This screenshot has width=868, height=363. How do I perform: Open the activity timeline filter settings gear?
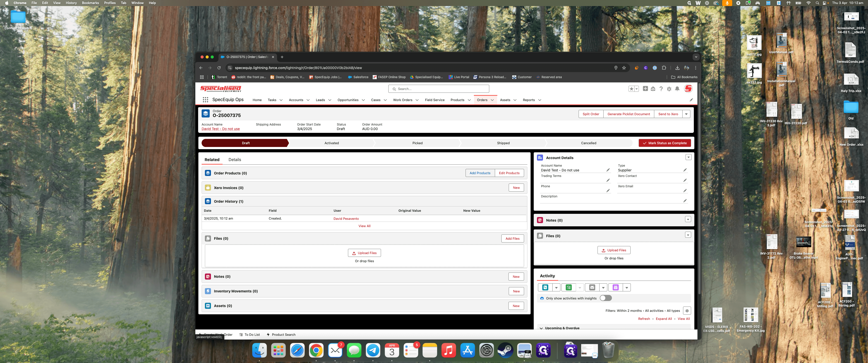point(687,311)
